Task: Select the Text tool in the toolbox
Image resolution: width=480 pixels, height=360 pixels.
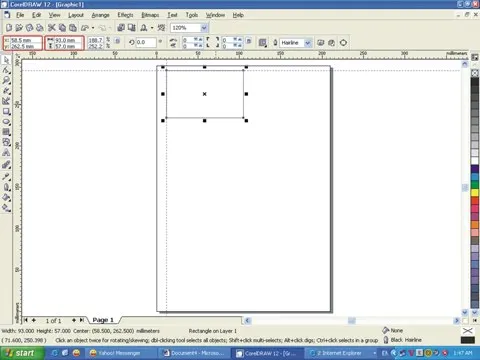Action: 6,153
